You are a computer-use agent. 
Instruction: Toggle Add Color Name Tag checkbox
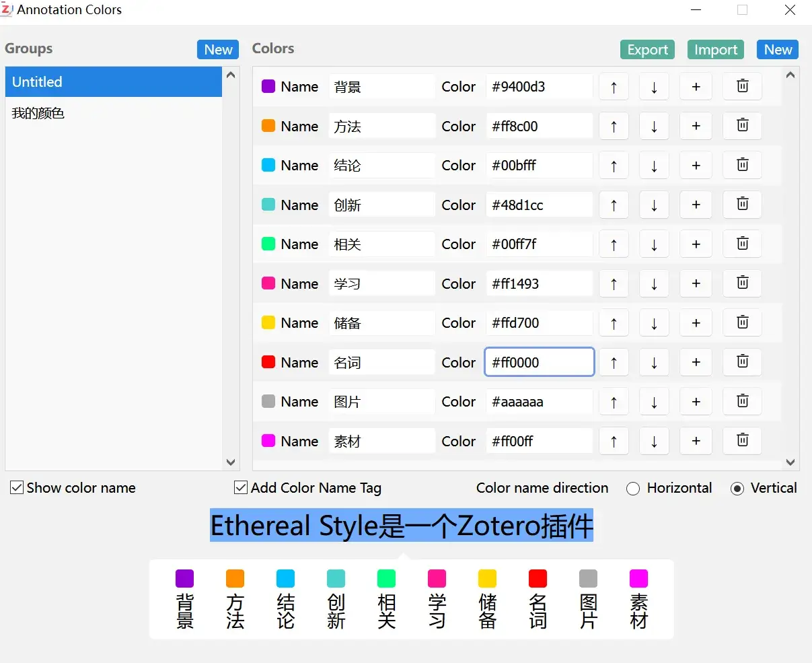[241, 488]
